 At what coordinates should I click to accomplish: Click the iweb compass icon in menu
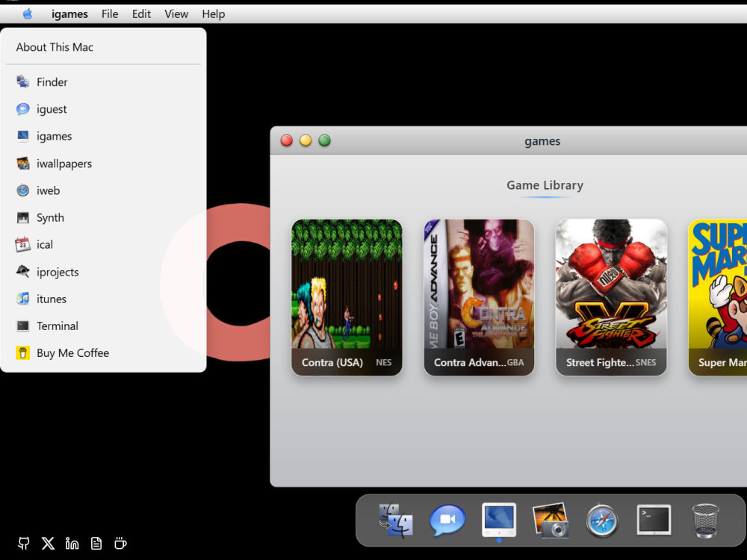click(x=23, y=190)
